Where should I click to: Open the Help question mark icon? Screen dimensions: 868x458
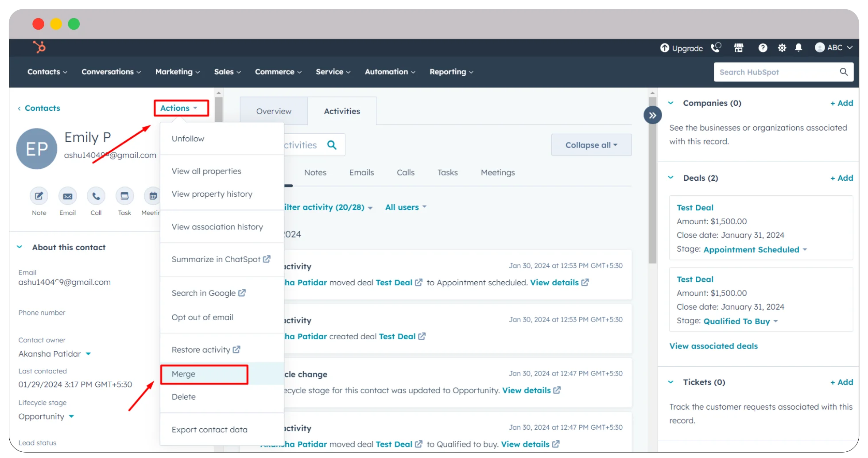click(763, 48)
